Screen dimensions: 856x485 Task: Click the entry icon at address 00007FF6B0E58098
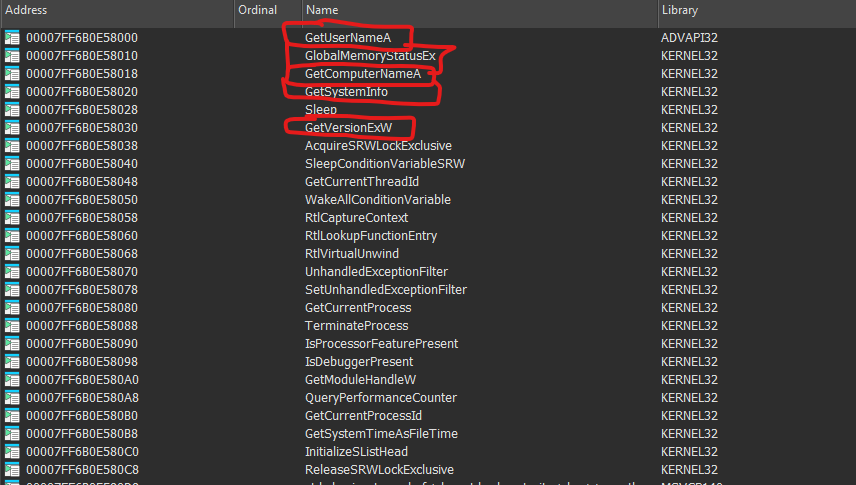[12, 362]
